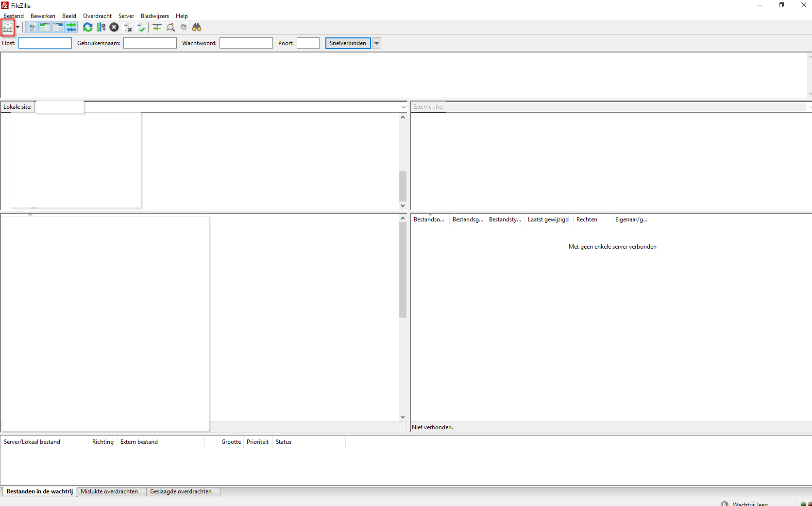Expand the Lokale site path dropdown
Image resolution: width=812 pixels, height=506 pixels.
click(x=403, y=107)
